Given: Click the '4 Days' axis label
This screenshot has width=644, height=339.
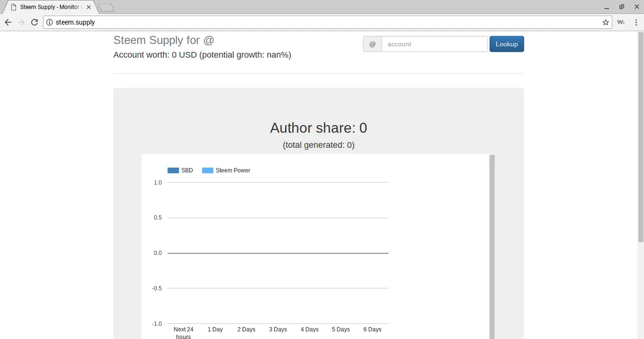Looking at the screenshot, I should pyautogui.click(x=309, y=329).
